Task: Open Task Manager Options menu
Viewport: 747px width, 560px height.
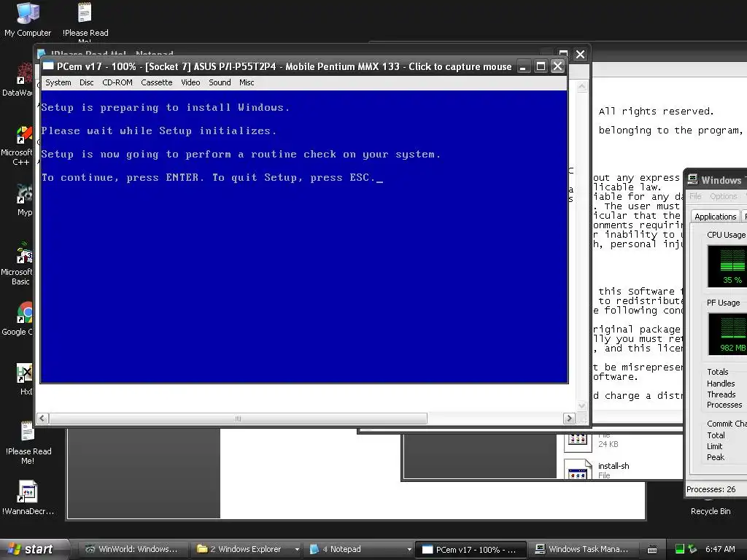Action: [x=723, y=196]
